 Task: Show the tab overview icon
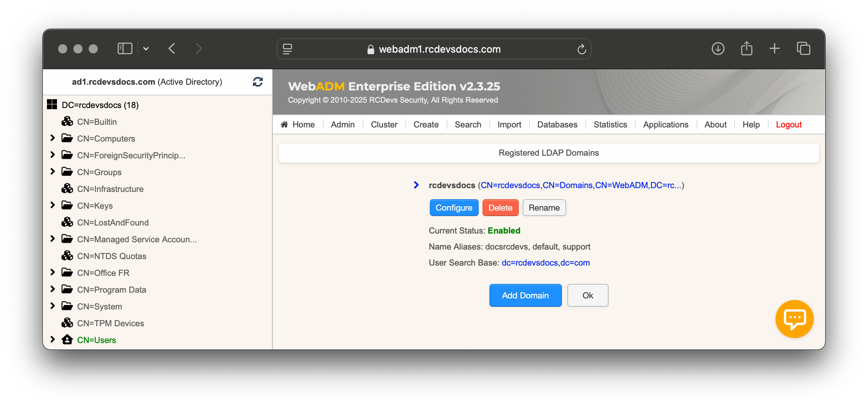[x=803, y=49]
